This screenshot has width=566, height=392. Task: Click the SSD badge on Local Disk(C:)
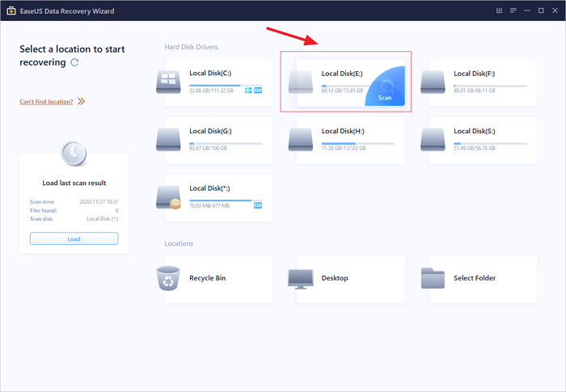pyautogui.click(x=258, y=91)
